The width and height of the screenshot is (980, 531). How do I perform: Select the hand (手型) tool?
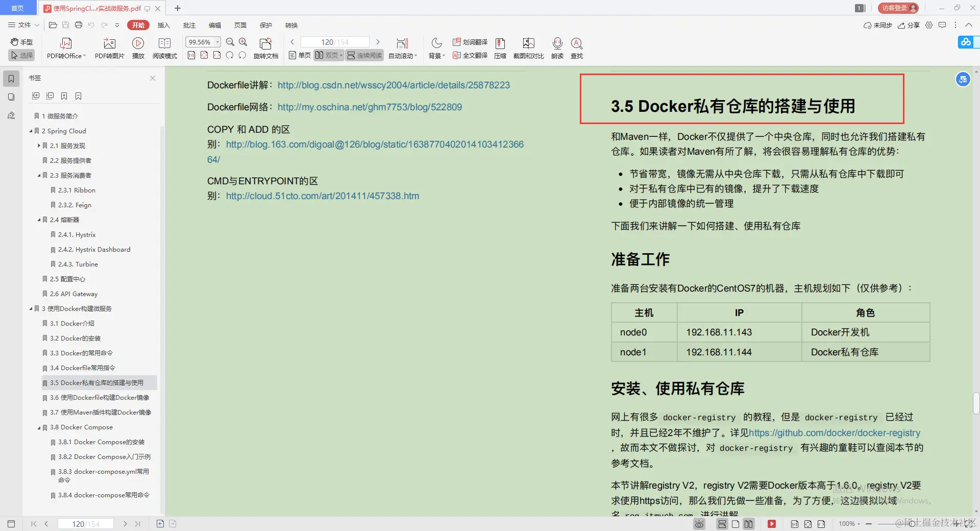coord(21,42)
